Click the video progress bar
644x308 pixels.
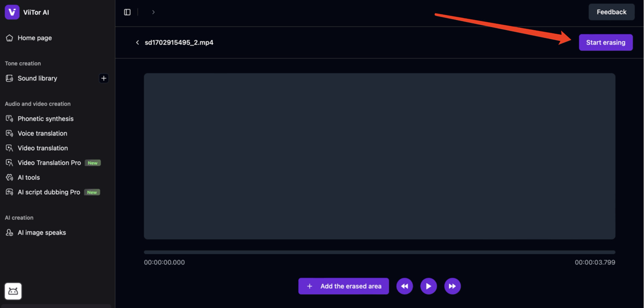coord(379,252)
